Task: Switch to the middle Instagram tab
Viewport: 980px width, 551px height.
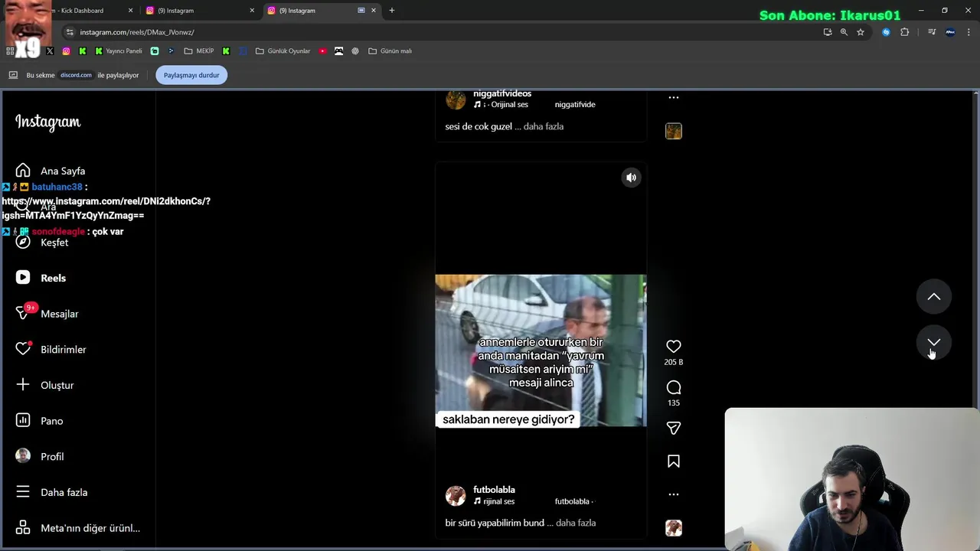Action: point(199,11)
